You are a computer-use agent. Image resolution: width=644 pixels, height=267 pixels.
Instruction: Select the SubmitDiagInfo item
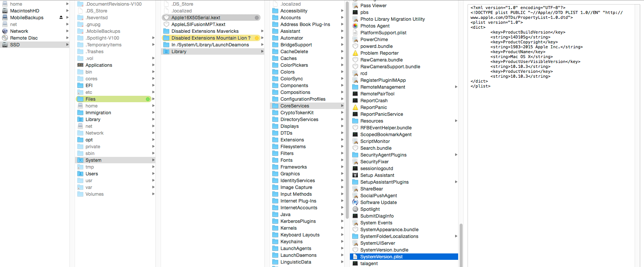pyautogui.click(x=404, y=216)
